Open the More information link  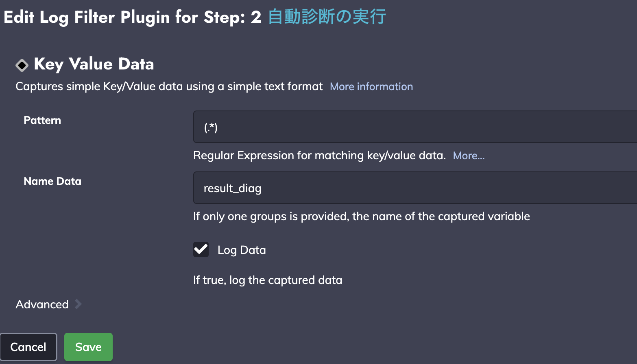click(371, 87)
